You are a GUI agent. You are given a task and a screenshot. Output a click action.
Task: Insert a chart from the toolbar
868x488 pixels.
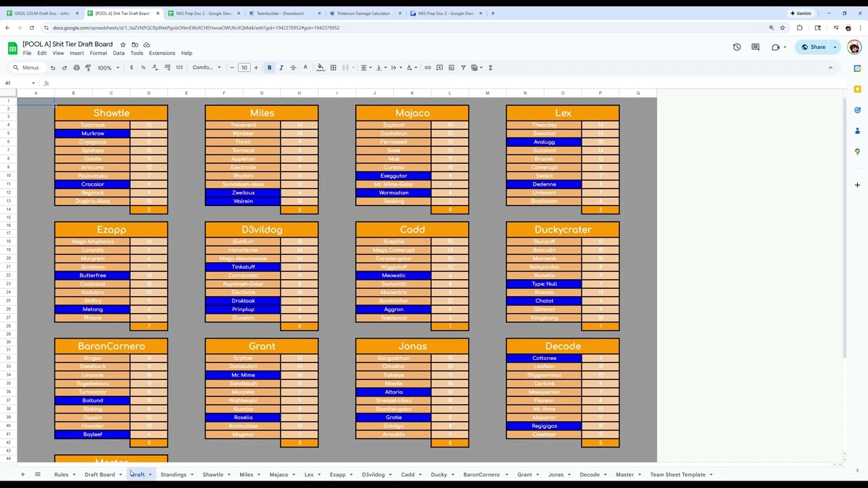point(451,68)
